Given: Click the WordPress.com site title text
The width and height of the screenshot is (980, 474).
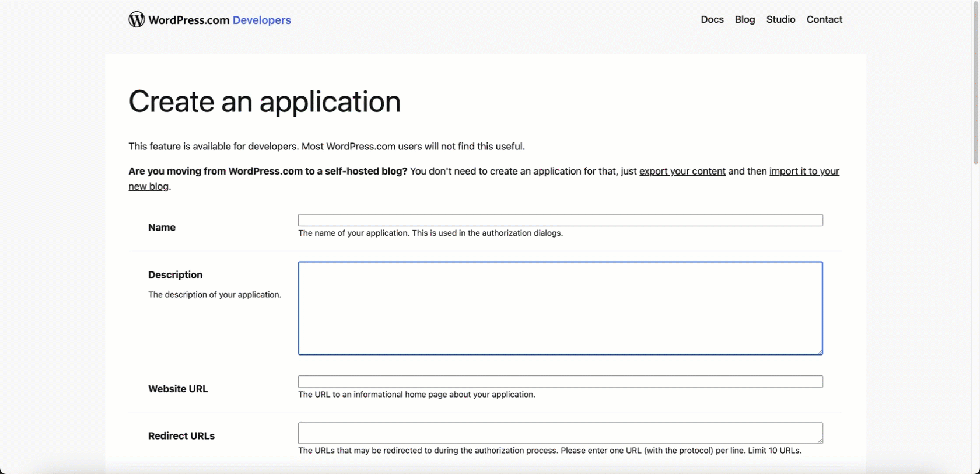Looking at the screenshot, I should pyautogui.click(x=188, y=20).
